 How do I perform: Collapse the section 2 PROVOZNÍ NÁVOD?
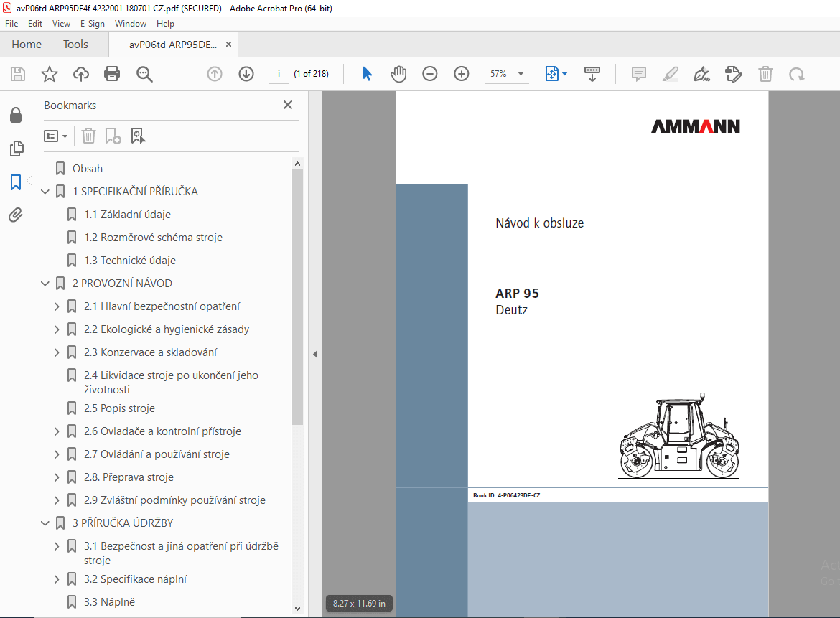45,283
